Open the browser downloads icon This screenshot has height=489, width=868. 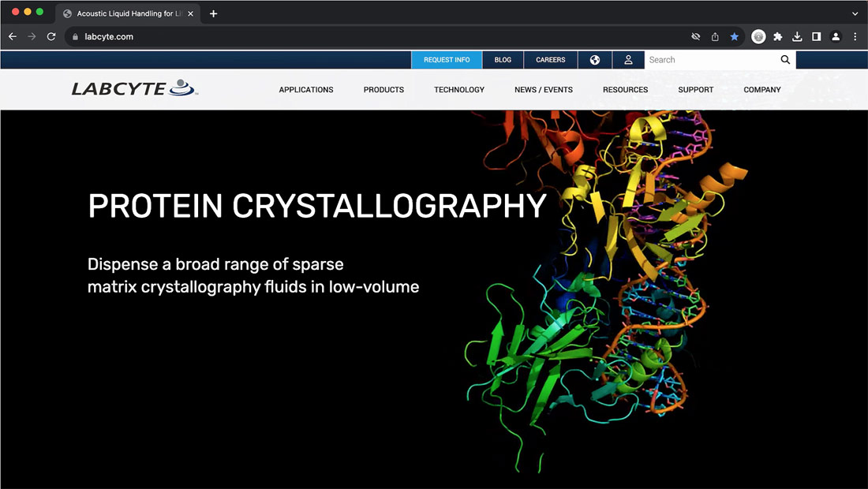coord(797,36)
